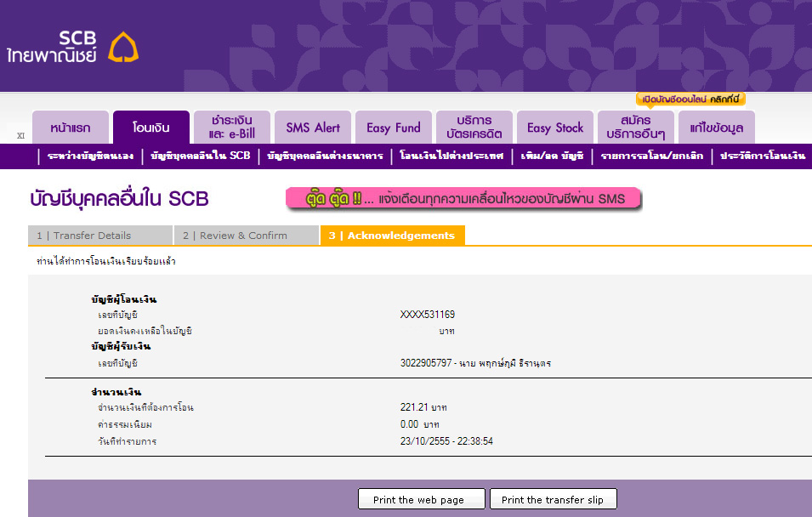The width and height of the screenshot is (812, 517).
Task: Switch to the Easy Stock tab
Action: pos(555,128)
